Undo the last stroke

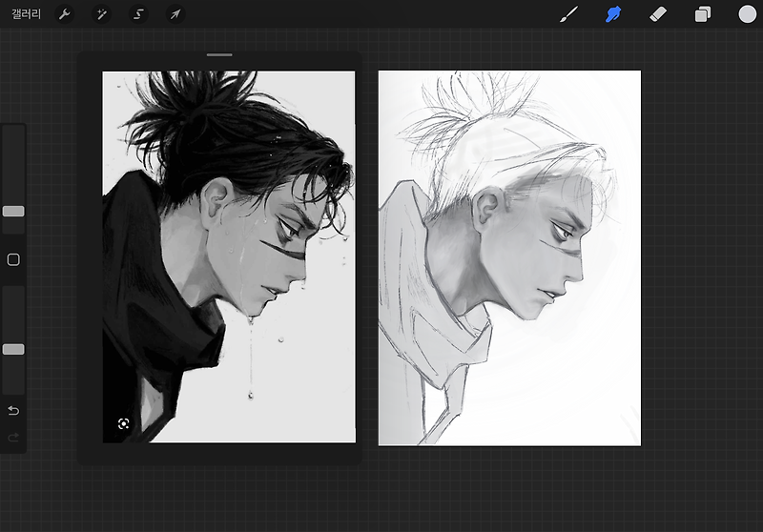(x=13, y=411)
